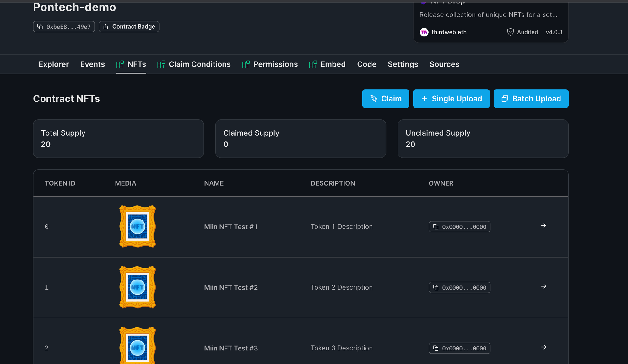The height and width of the screenshot is (364, 628).
Task: Switch to the Explorer tab
Action: [54, 64]
